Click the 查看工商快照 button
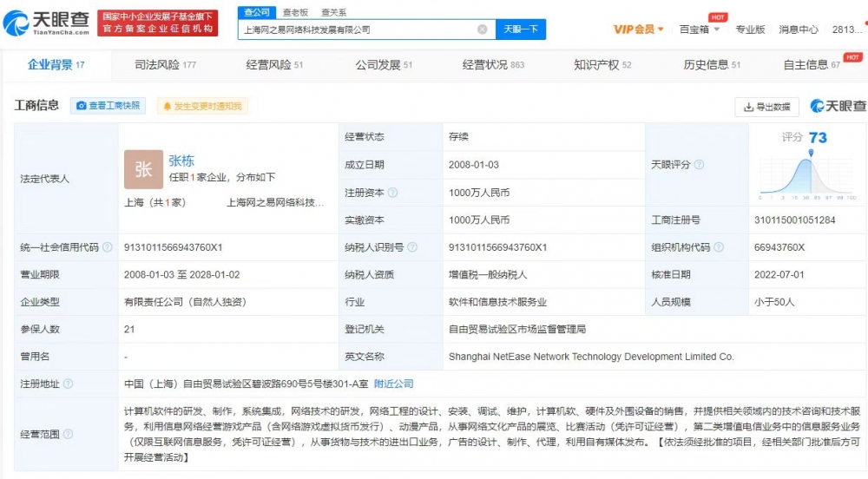Image resolution: width=868 pixels, height=479 pixels. click(108, 106)
